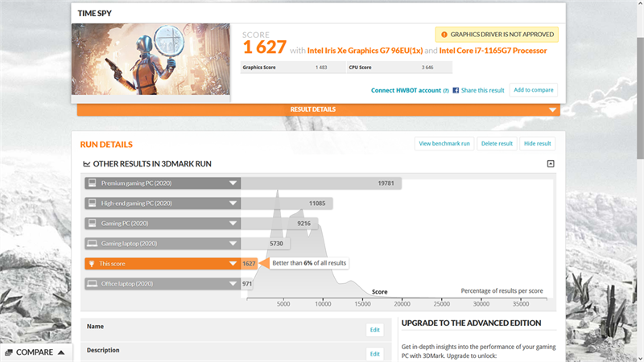Click the large 1 627 score number
This screenshot has height=362, width=644.
(265, 47)
